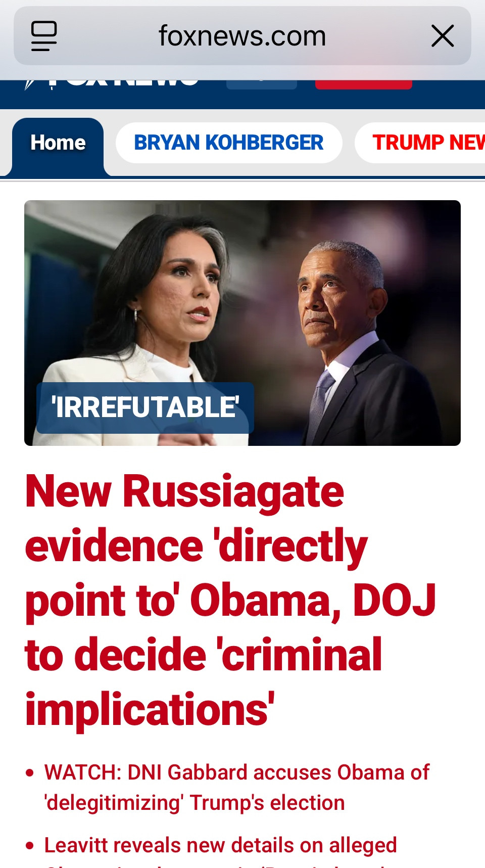The width and height of the screenshot is (485, 868).
Task: Select the Home tab
Action: click(x=58, y=143)
